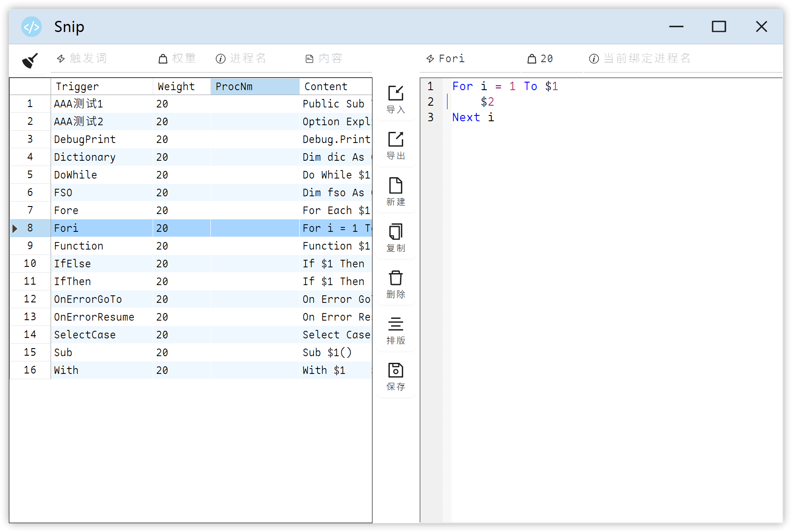Format the code with 排版 icon
This screenshot has width=792, height=532.
click(396, 330)
